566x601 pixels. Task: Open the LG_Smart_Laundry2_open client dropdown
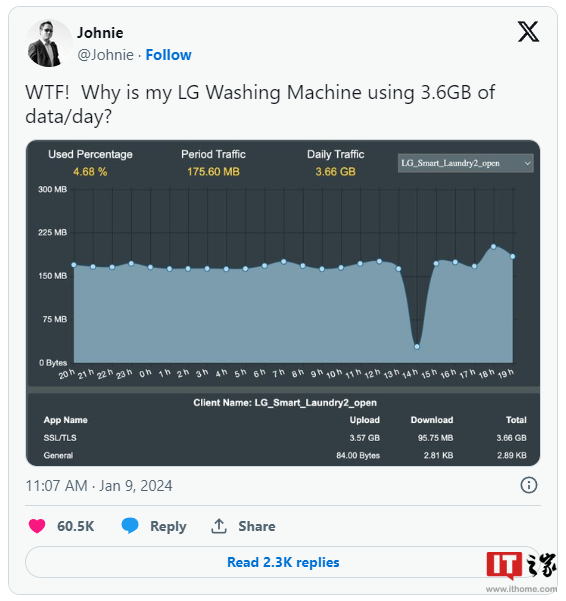(466, 163)
